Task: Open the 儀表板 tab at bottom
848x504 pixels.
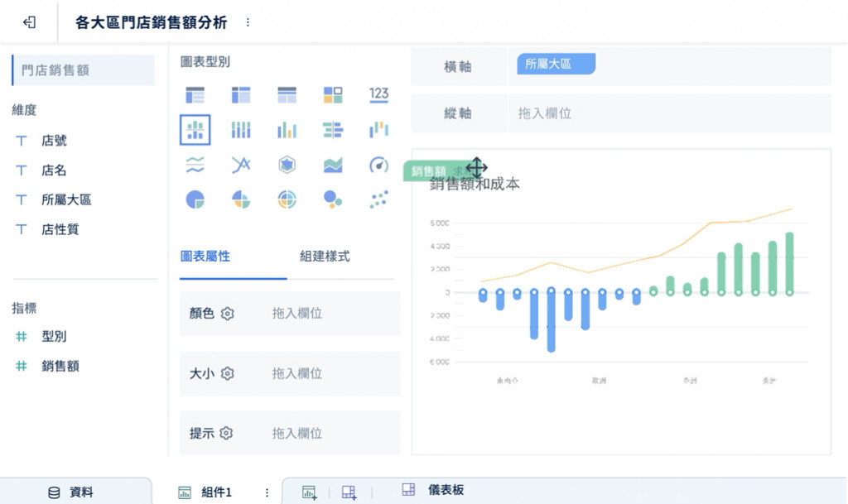Action: (x=432, y=490)
